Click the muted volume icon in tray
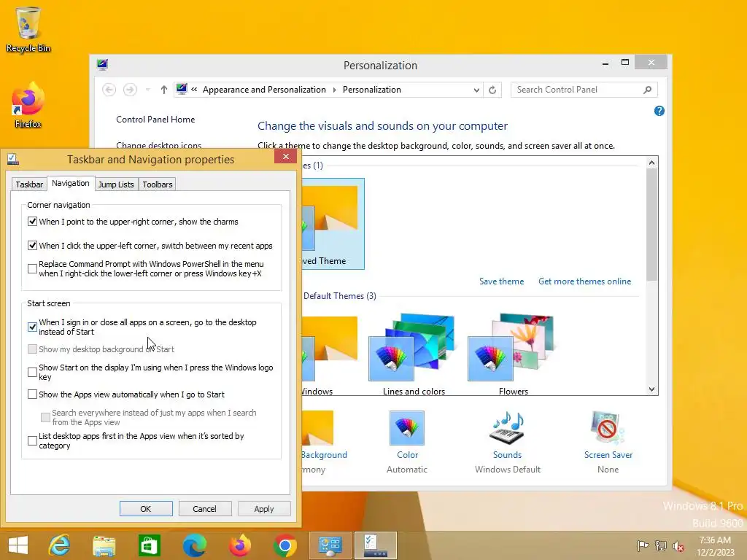Image resolution: width=747 pixels, height=560 pixels. (678, 545)
